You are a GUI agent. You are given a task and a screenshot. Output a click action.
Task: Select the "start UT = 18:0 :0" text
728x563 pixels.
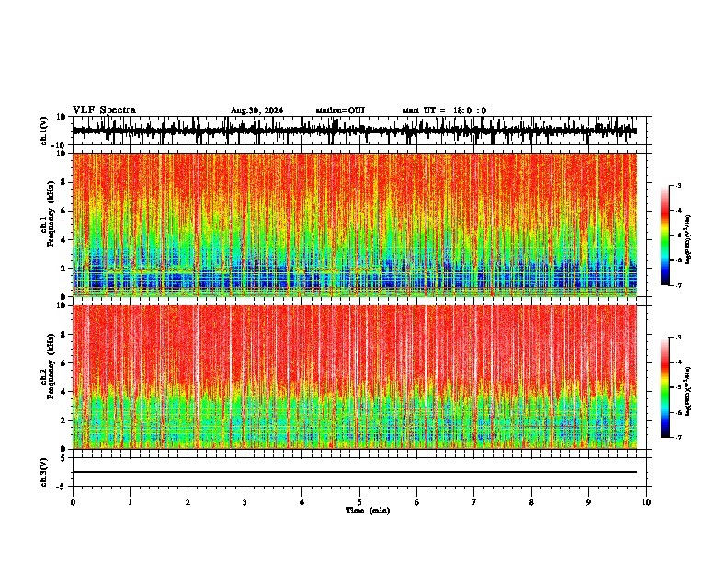(444, 110)
